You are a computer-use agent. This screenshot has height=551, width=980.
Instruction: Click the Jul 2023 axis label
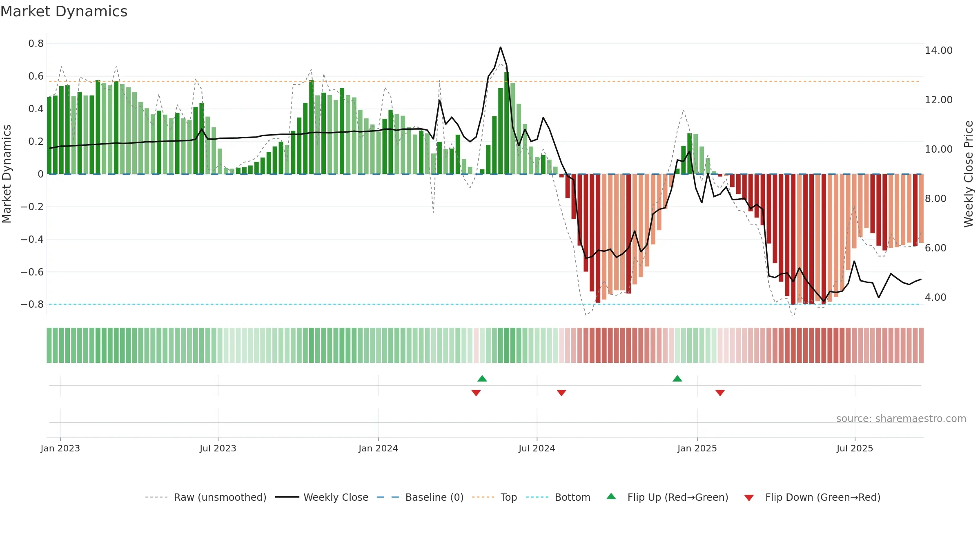tap(218, 448)
